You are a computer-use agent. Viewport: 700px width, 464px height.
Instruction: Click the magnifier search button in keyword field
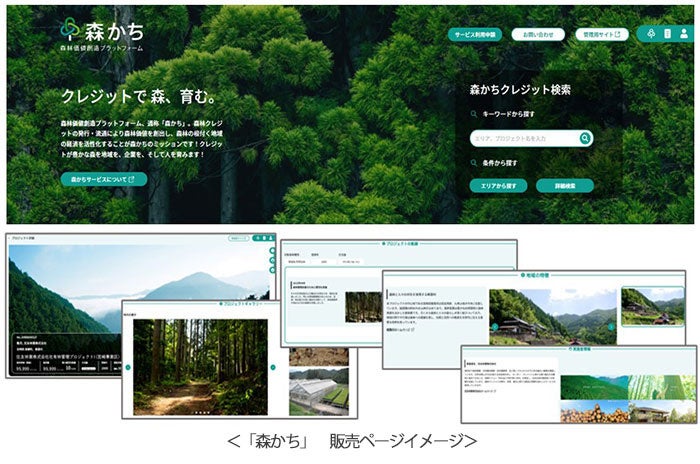click(x=585, y=138)
